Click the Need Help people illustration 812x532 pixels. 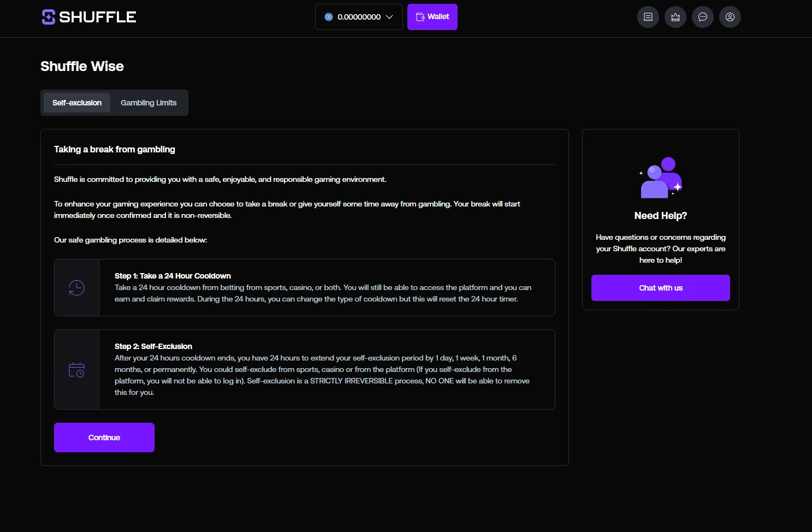pyautogui.click(x=661, y=178)
